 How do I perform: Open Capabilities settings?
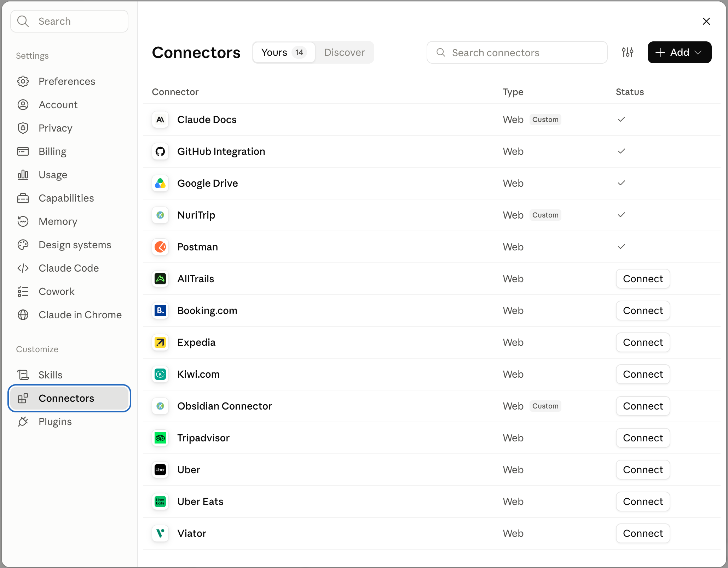(x=69, y=198)
